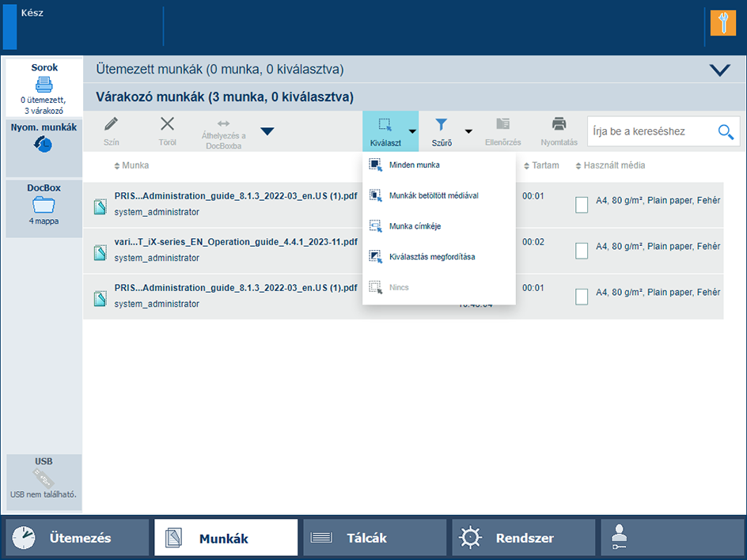Expand the Ütemezett munkák section chevron
This screenshot has height=560, width=747.
click(x=719, y=70)
